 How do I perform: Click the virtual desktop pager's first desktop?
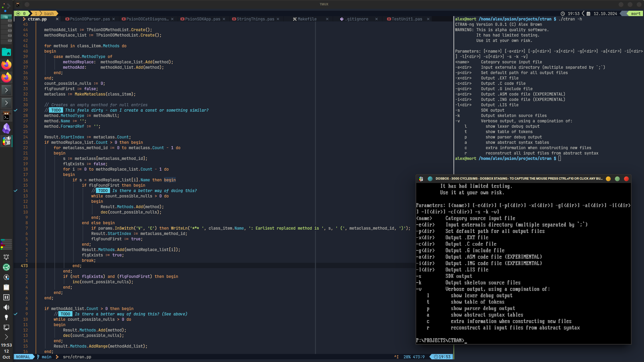(x=6, y=17)
